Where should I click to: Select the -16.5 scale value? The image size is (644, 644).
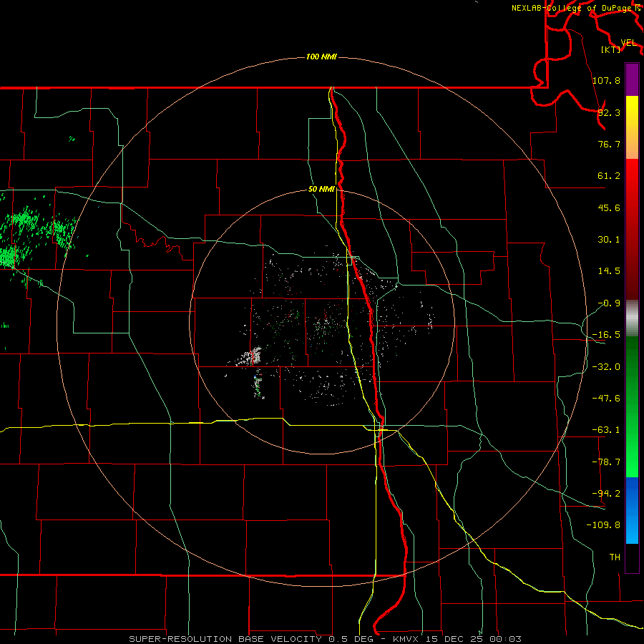(606, 335)
